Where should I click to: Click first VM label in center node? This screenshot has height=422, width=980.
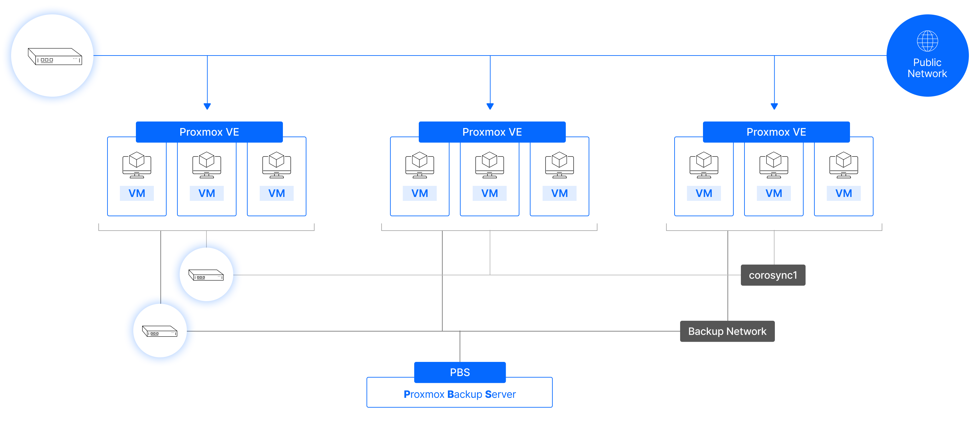(420, 193)
